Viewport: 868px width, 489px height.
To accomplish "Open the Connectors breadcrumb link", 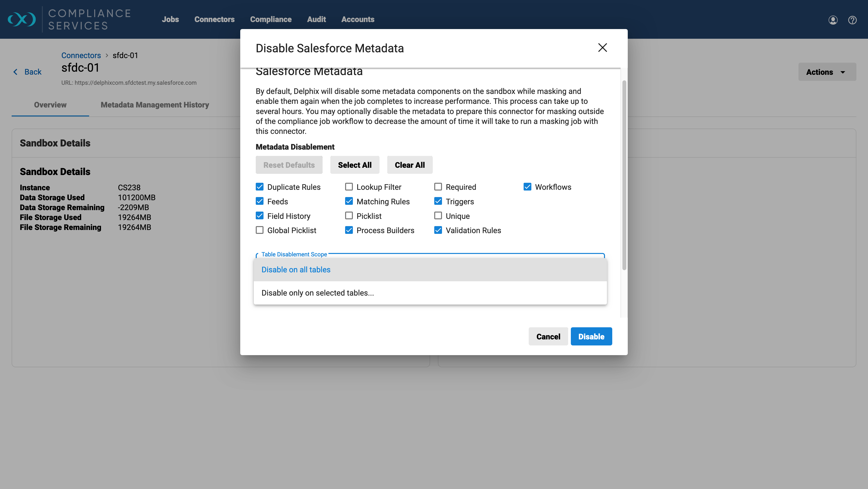I will coord(81,55).
